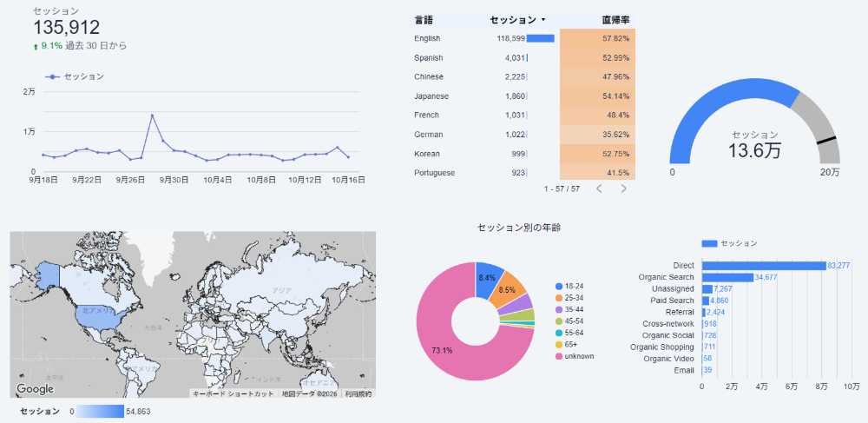Click the 13.6万 gauge value
The width and height of the screenshot is (868, 423).
(754, 150)
